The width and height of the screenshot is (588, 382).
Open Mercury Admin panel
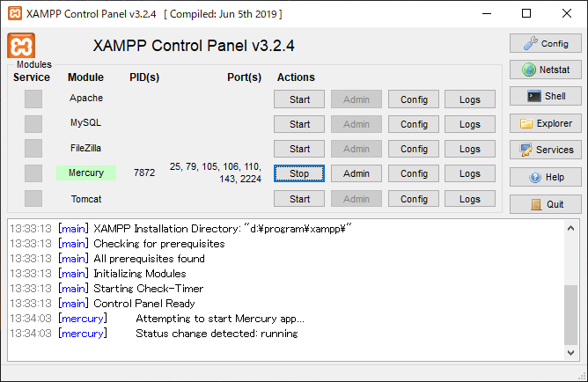pos(356,173)
